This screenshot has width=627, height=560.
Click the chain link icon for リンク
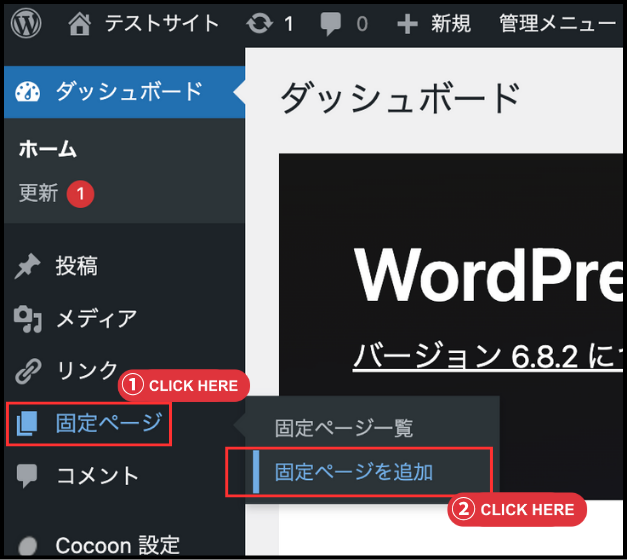[x=28, y=371]
